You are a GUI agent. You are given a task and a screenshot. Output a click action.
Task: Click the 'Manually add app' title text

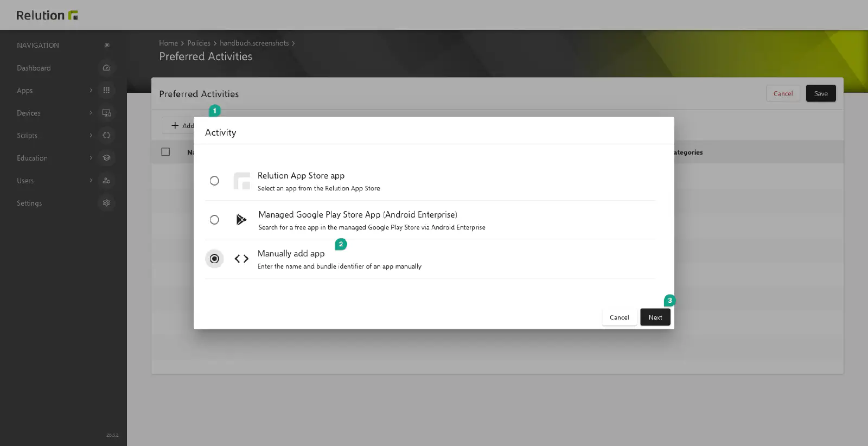pos(291,253)
